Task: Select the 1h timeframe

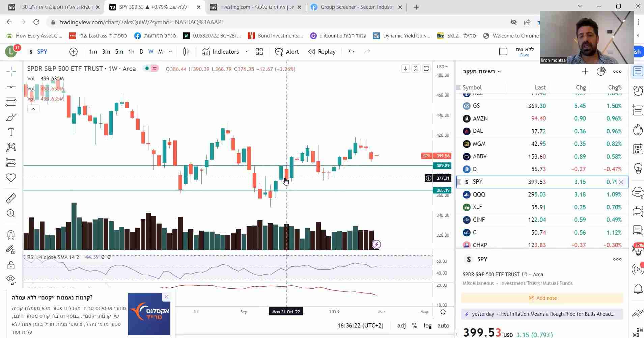Action: click(132, 52)
